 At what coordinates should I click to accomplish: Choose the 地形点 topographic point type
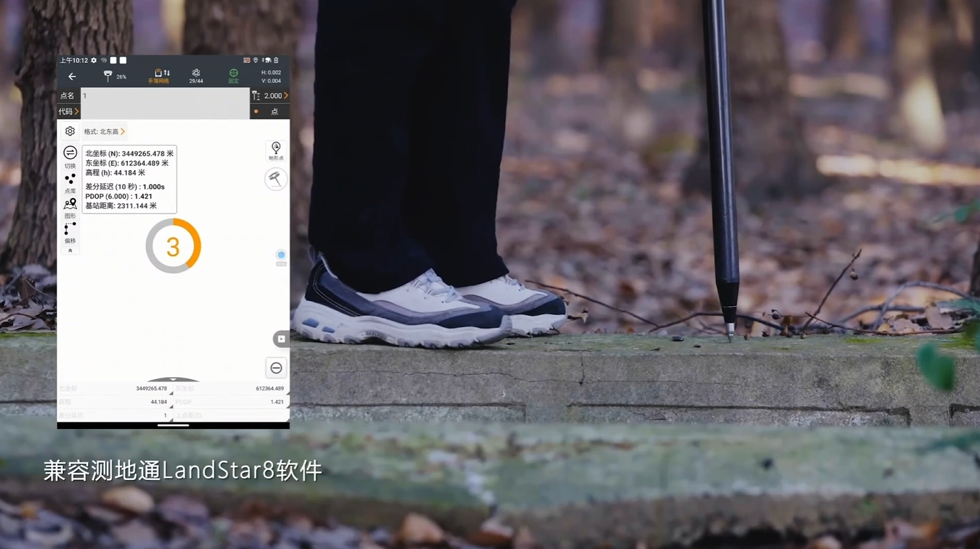pyautogui.click(x=276, y=151)
